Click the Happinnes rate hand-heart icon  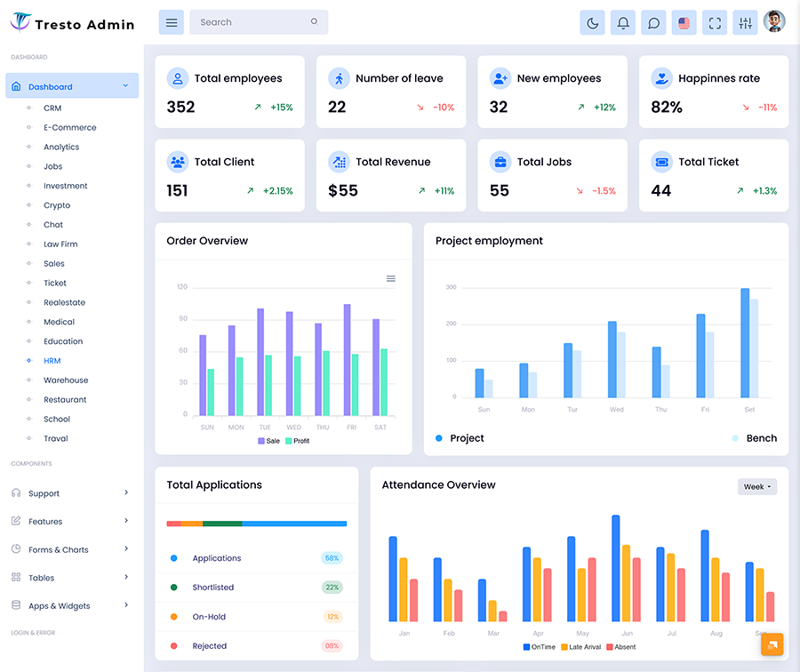coord(661,78)
